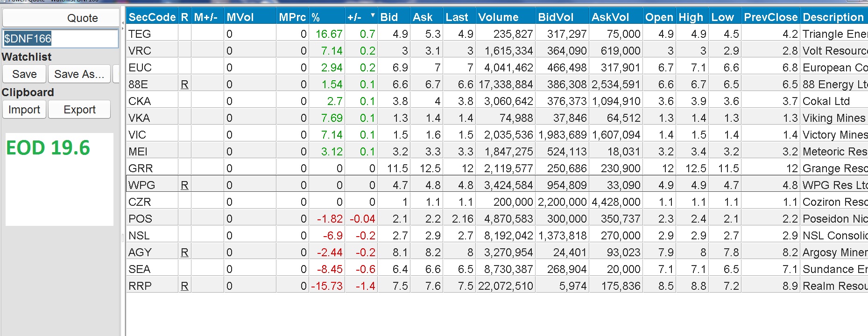The width and height of the screenshot is (868, 336).
Task: Sort by the BidVol column header
Action: tap(562, 17)
